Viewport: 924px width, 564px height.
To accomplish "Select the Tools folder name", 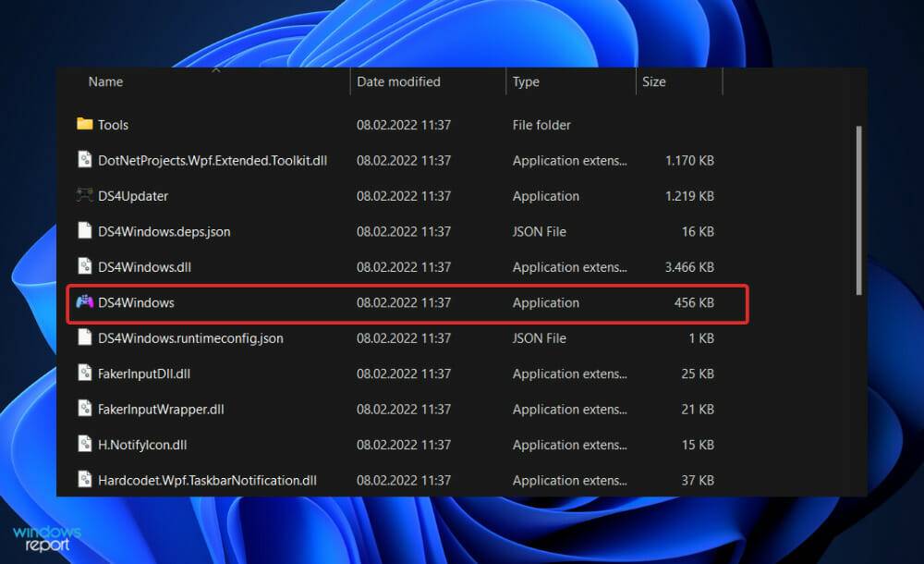I will (113, 125).
